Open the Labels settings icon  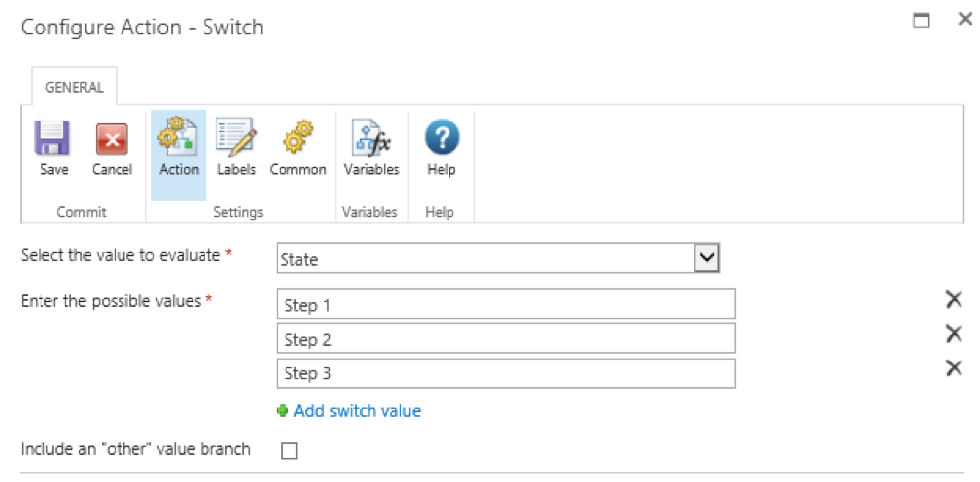236,135
